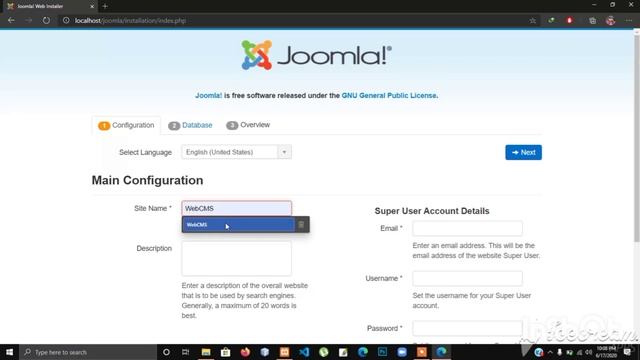This screenshot has width=640, height=360.
Task: Delete the WebCMS autofill suggestion
Action: coord(301,224)
